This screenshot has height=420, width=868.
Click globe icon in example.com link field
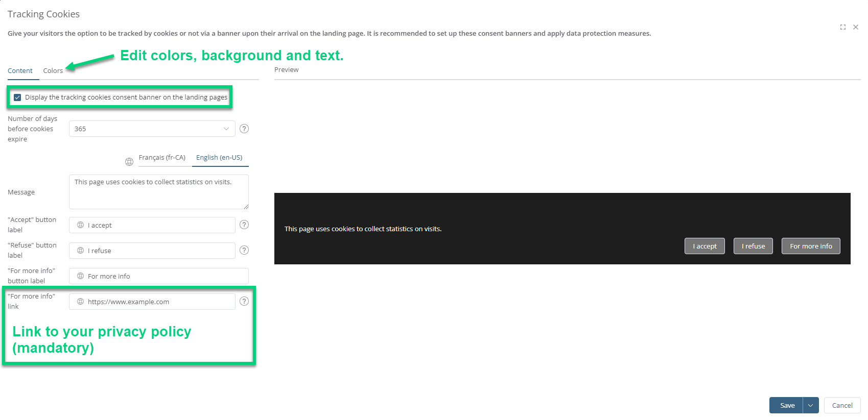(x=80, y=302)
